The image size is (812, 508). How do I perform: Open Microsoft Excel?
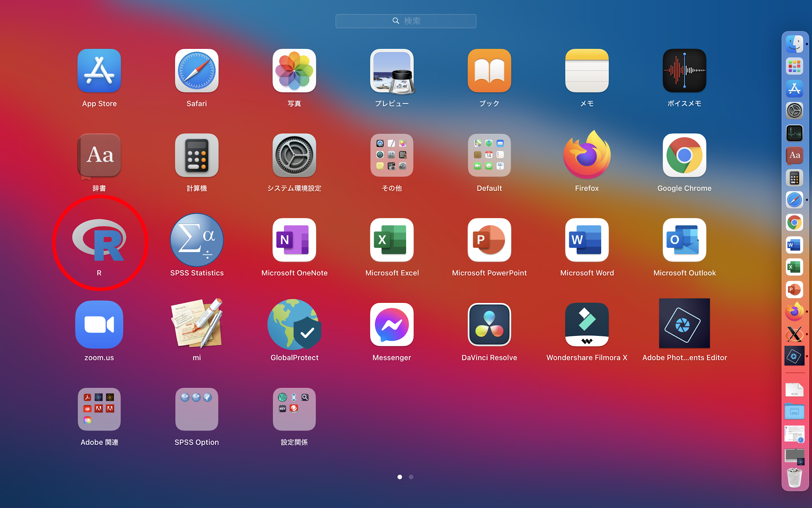coord(391,240)
